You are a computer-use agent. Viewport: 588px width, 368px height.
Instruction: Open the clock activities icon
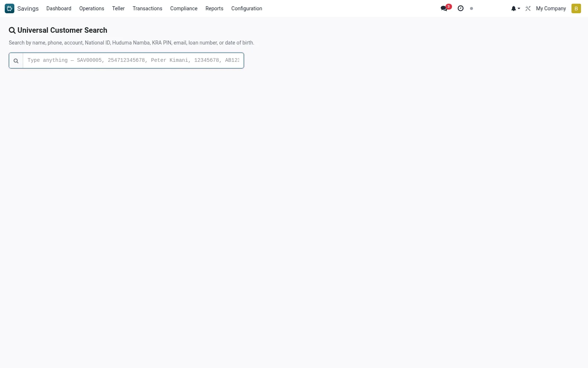pos(460,8)
